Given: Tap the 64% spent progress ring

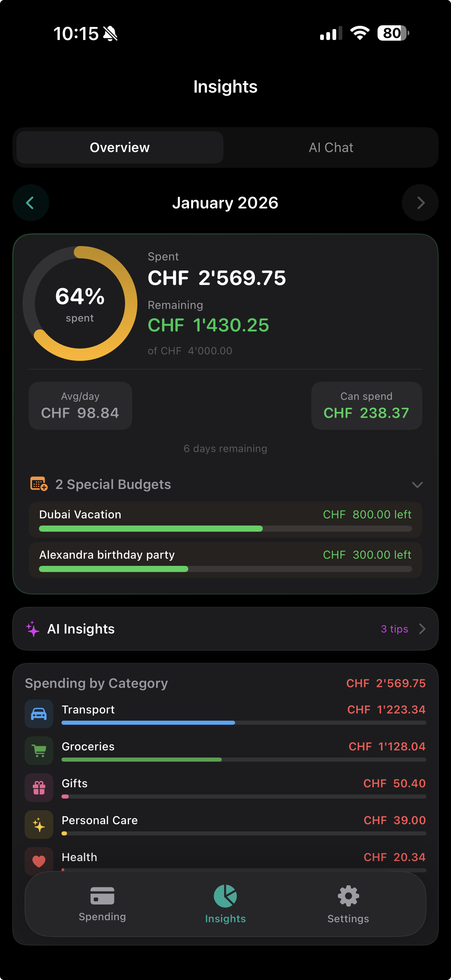Looking at the screenshot, I should click(80, 303).
